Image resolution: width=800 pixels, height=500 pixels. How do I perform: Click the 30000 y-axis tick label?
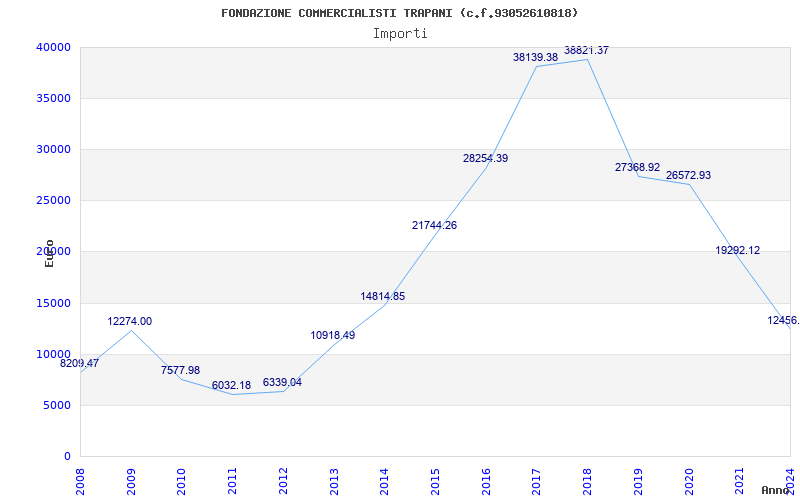pyautogui.click(x=53, y=149)
